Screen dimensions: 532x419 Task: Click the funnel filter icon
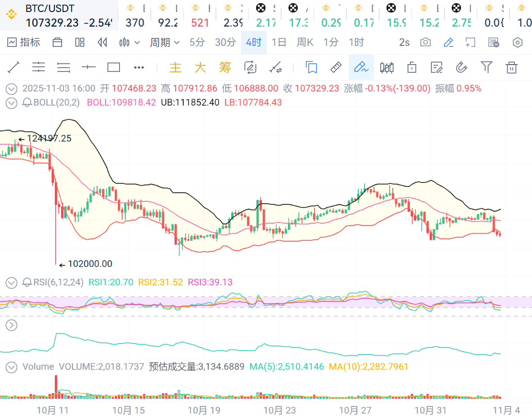(486, 67)
